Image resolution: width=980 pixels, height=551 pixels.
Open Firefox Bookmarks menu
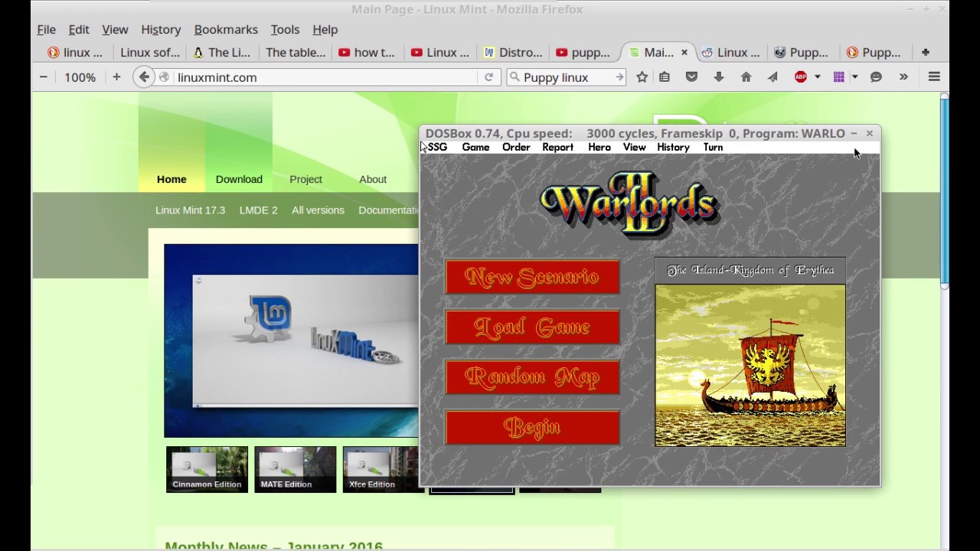pos(226,29)
